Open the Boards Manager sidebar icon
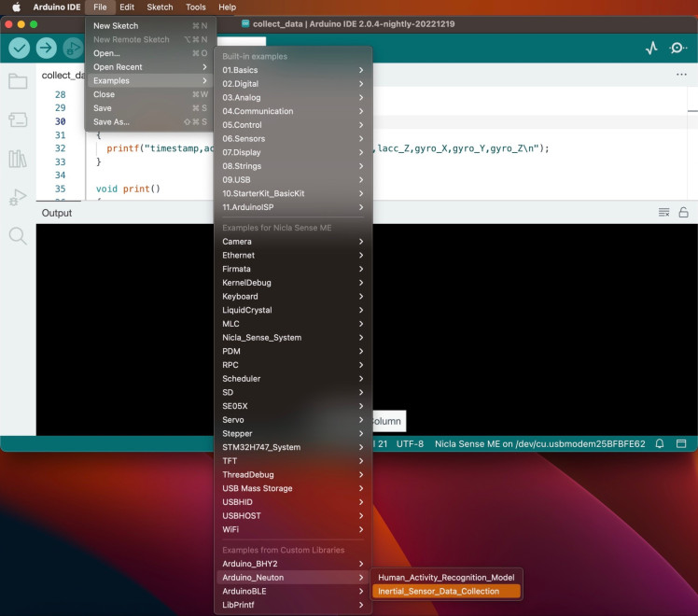The image size is (698, 616). [18, 119]
